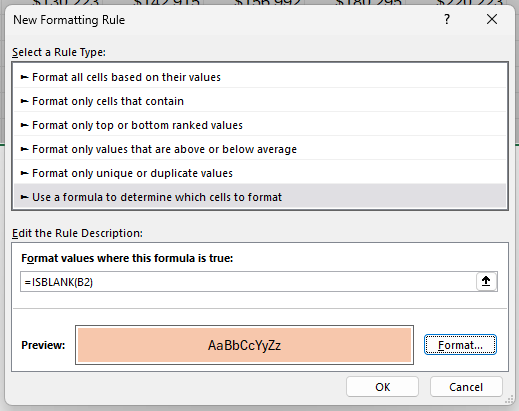Pick 'Format only values that are above or below average'

pyautogui.click(x=260, y=149)
